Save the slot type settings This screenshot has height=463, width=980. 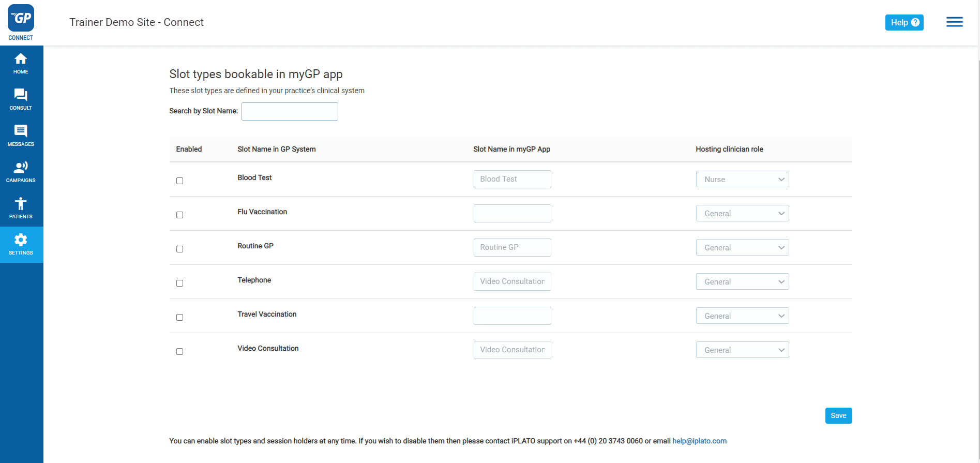838,415
